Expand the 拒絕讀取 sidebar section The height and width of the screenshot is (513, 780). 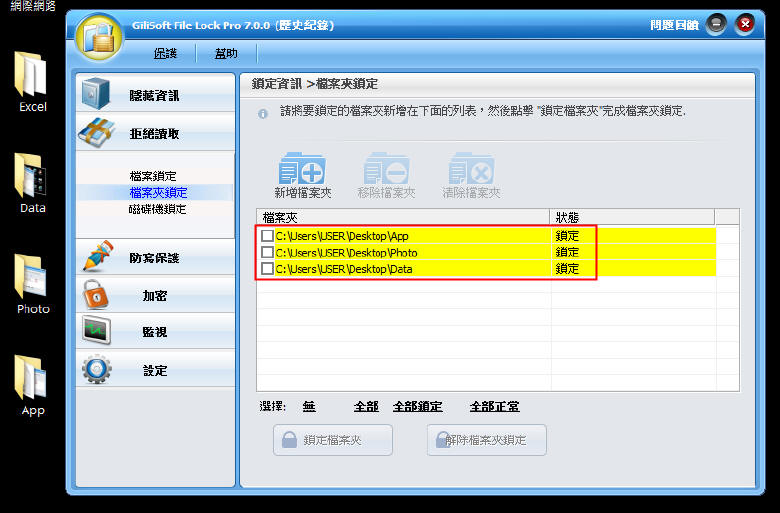(x=154, y=133)
